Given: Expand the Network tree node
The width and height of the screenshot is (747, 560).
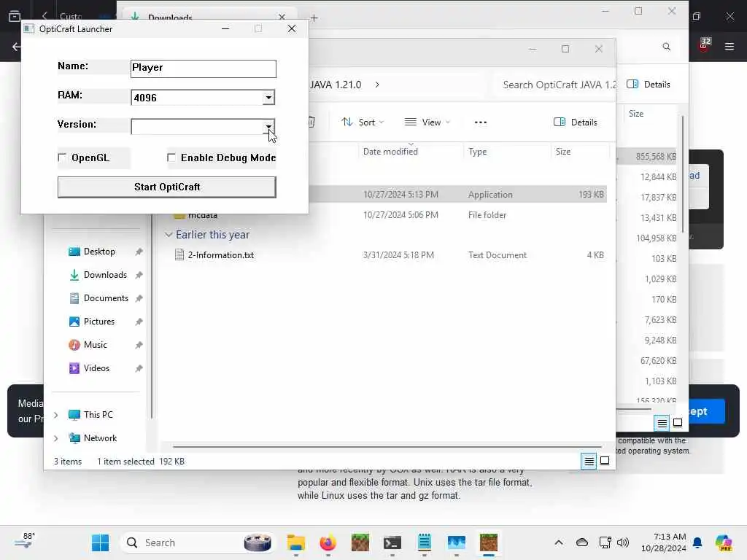Looking at the screenshot, I should [x=55, y=438].
